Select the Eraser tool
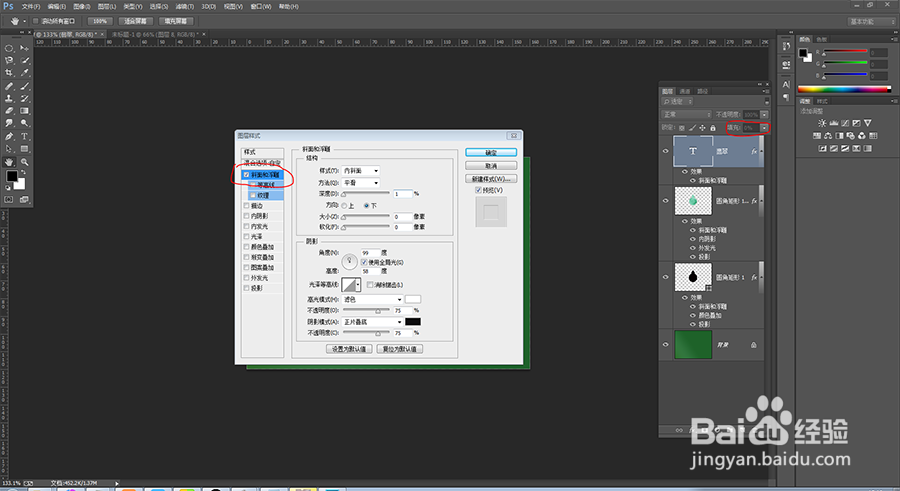 [x=9, y=111]
